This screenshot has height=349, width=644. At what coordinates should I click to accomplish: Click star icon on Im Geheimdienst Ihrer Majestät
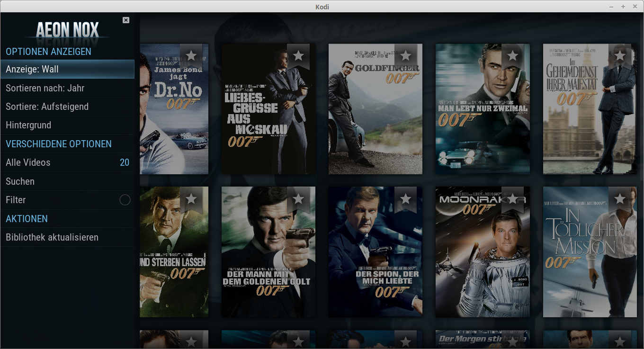619,56
